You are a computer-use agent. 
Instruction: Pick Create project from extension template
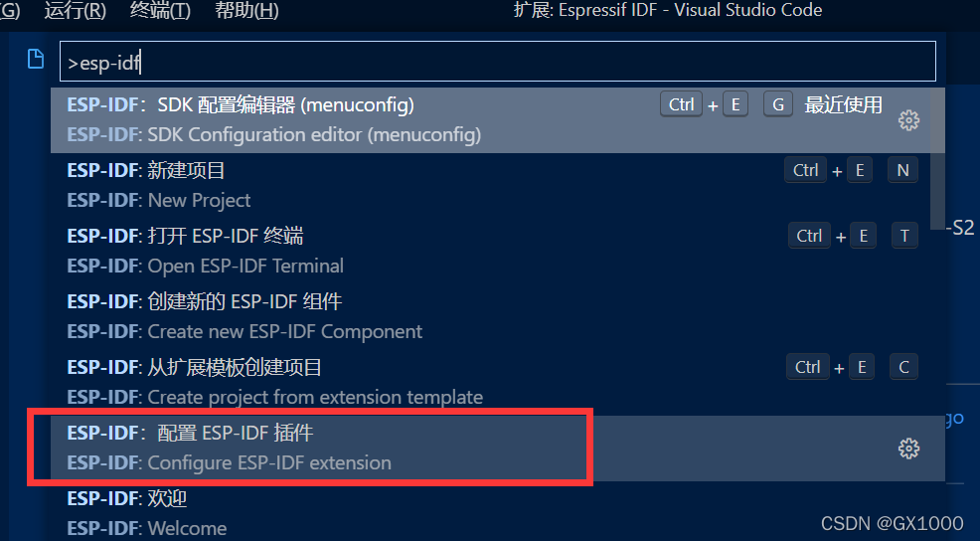tap(498, 383)
